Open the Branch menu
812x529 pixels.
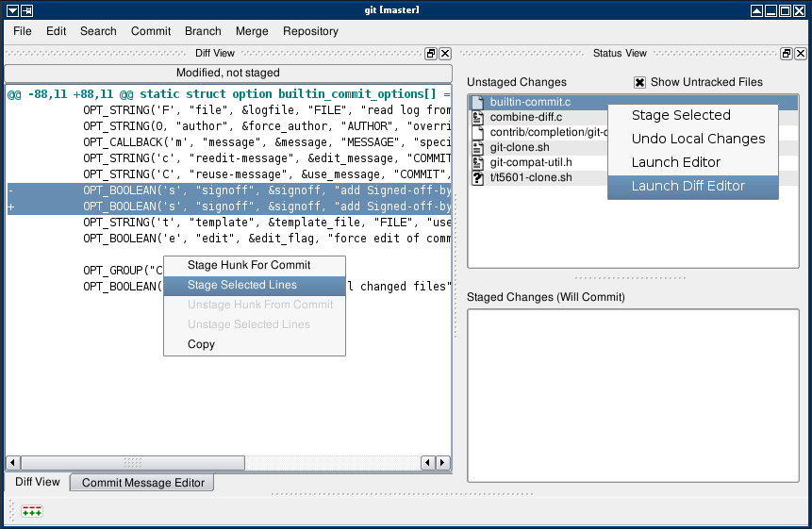(x=203, y=31)
